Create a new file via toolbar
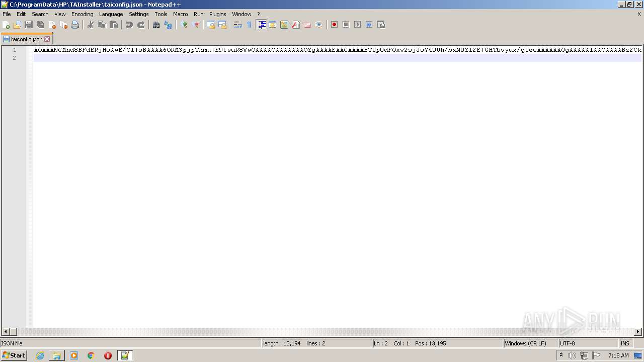This screenshot has width=644, height=362. pyautogui.click(x=6, y=25)
